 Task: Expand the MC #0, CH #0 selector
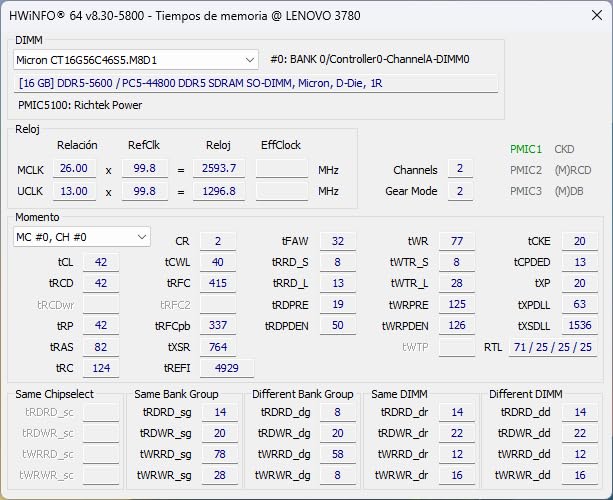pos(82,237)
